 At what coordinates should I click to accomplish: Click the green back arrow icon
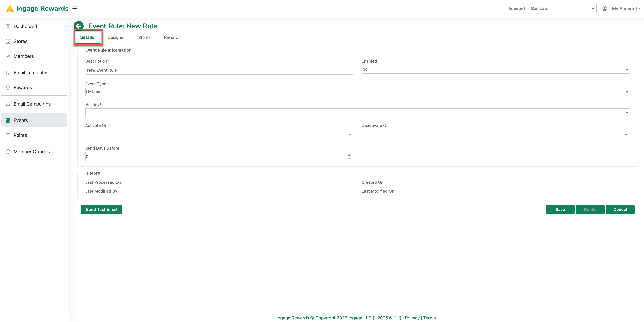coord(78,26)
